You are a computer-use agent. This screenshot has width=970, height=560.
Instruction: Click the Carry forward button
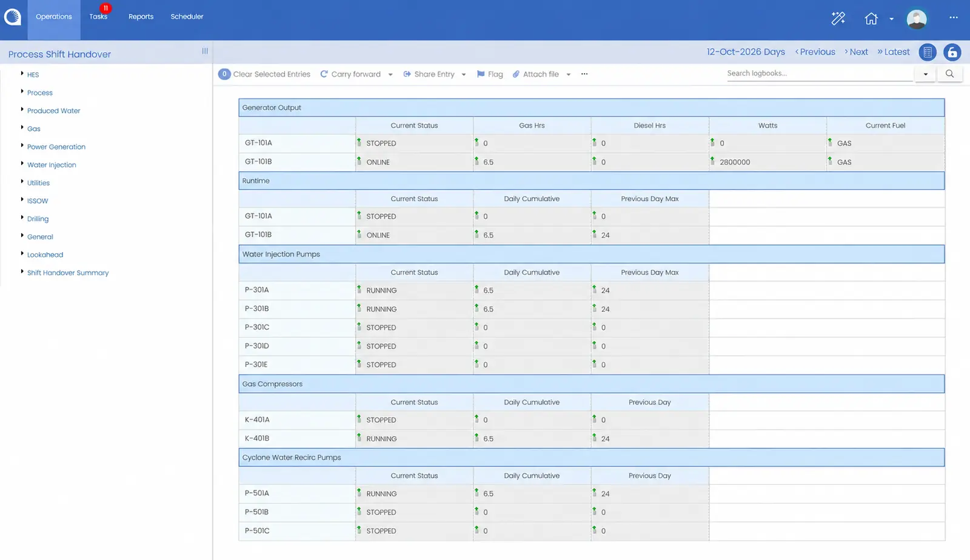(x=350, y=74)
